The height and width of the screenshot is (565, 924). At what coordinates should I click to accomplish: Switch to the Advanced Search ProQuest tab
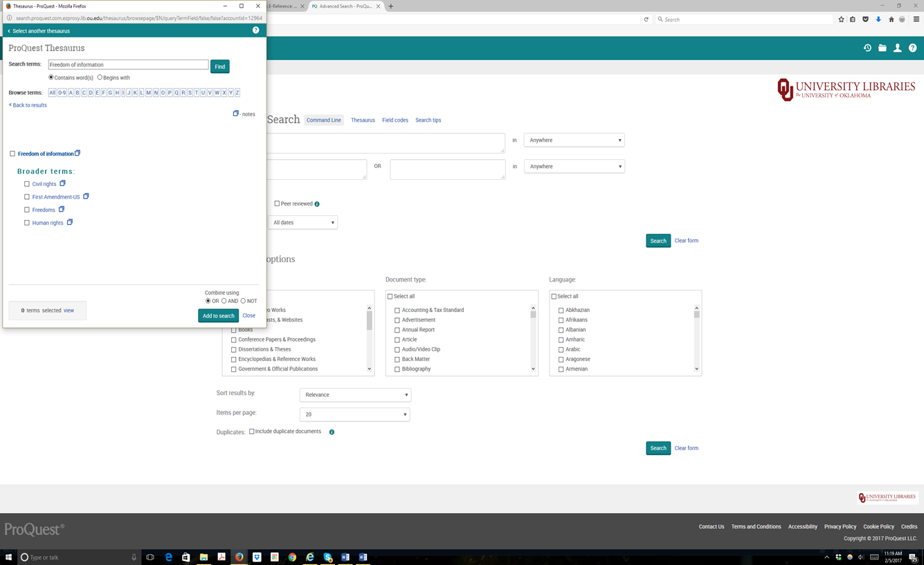pos(344,6)
